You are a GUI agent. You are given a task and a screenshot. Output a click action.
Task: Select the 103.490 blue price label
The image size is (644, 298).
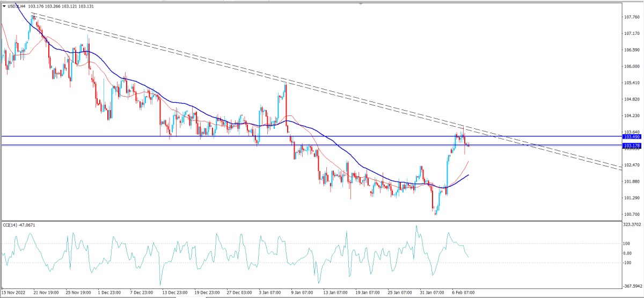[631, 137]
